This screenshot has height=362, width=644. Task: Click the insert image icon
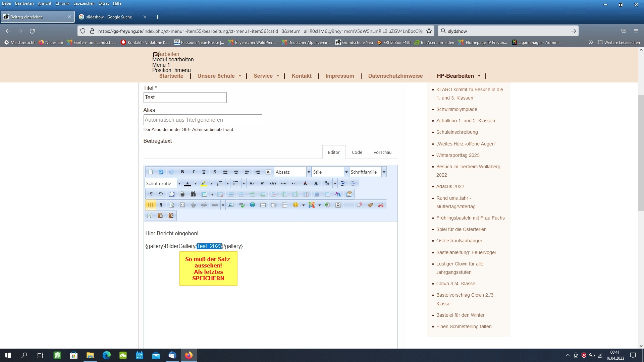click(x=231, y=205)
